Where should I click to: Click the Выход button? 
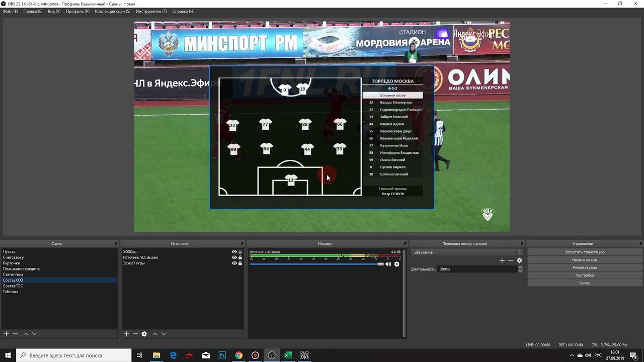click(x=585, y=283)
